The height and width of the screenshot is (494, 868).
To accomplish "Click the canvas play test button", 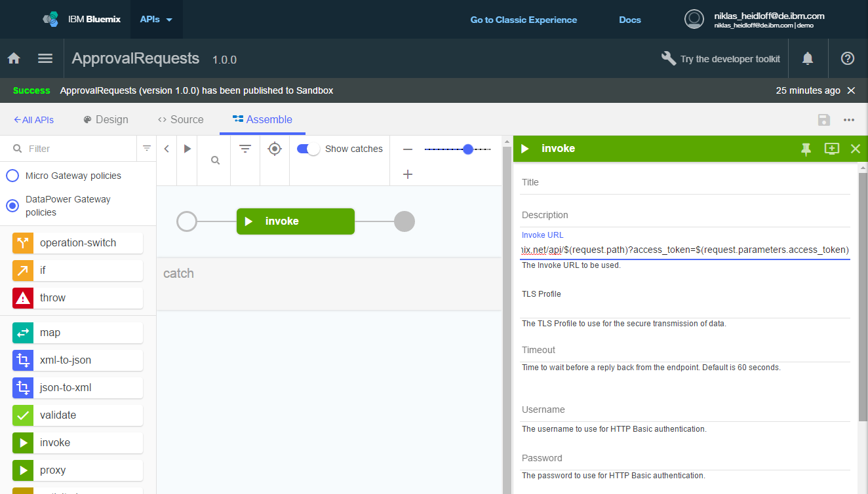I will pos(187,149).
